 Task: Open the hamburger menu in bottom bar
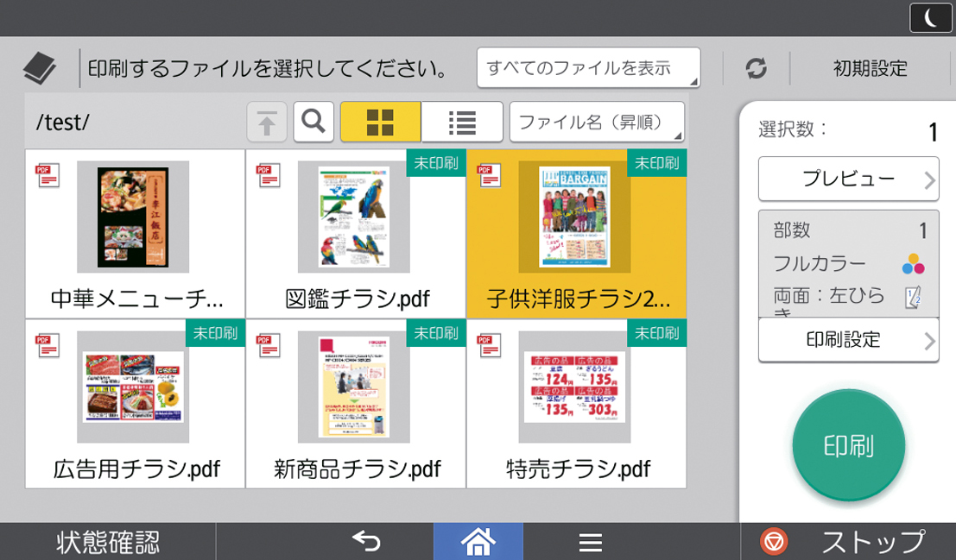coord(591,542)
